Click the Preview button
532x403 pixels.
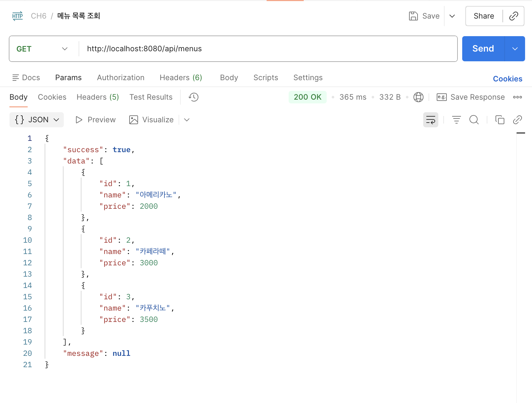click(x=96, y=120)
